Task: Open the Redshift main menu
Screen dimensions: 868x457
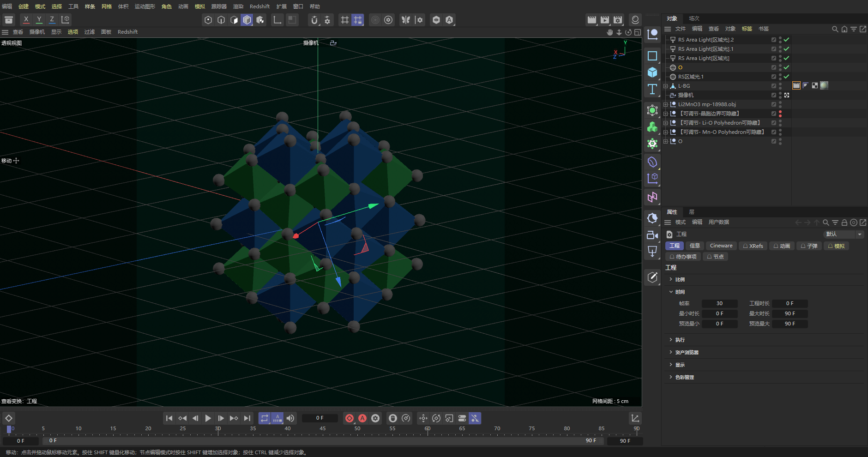Action: [259, 6]
